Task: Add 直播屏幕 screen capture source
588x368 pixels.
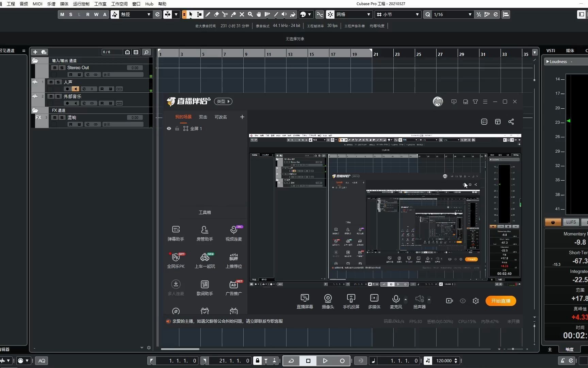Action: point(305,301)
